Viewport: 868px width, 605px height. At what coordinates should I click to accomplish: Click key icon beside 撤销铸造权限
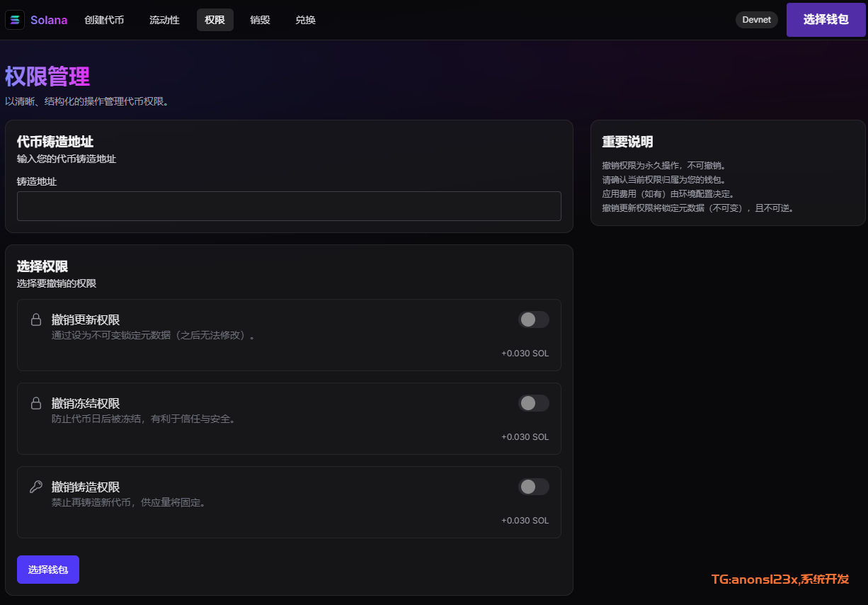point(35,487)
